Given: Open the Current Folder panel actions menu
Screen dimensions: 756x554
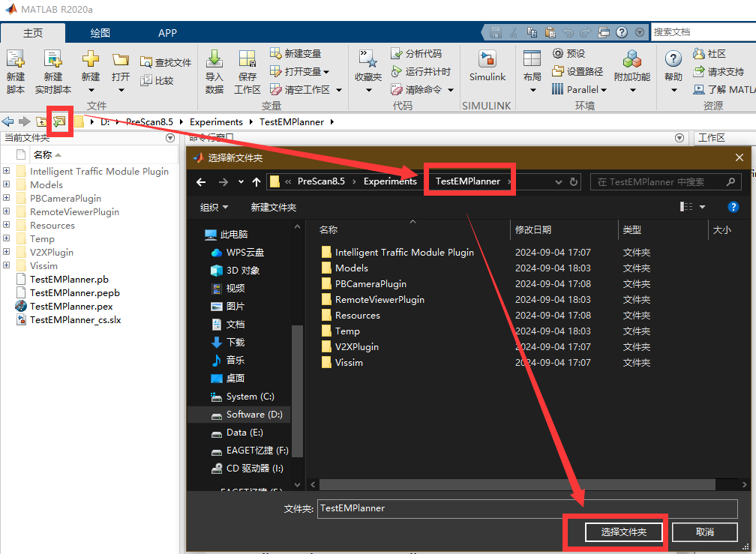Looking at the screenshot, I should point(170,138).
